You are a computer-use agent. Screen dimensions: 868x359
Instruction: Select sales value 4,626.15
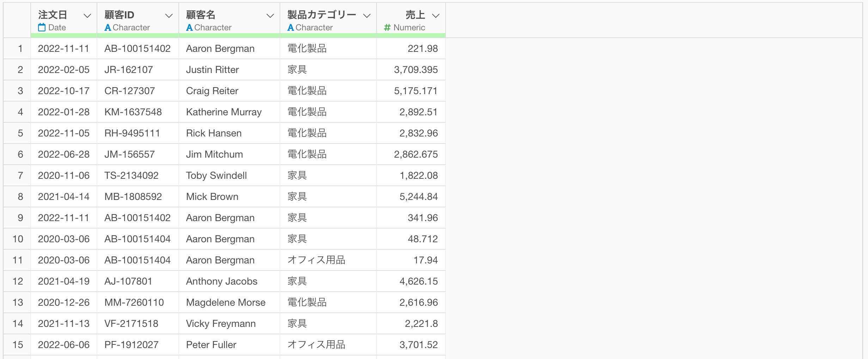pos(418,281)
